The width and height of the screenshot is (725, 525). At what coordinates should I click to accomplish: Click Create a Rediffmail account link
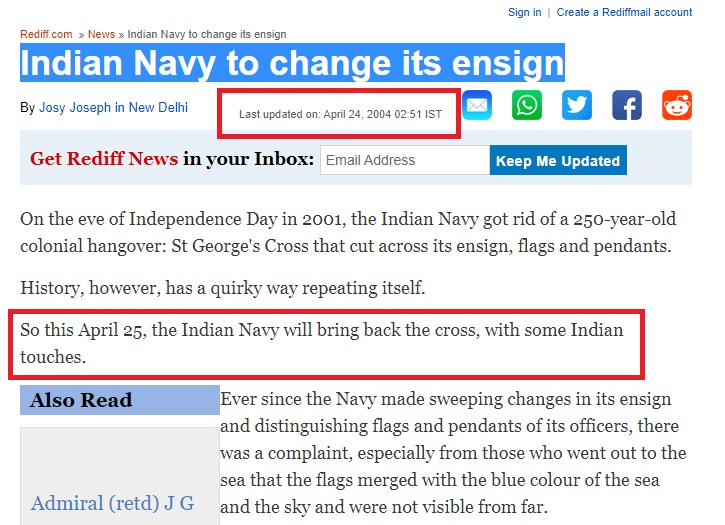pos(624,12)
